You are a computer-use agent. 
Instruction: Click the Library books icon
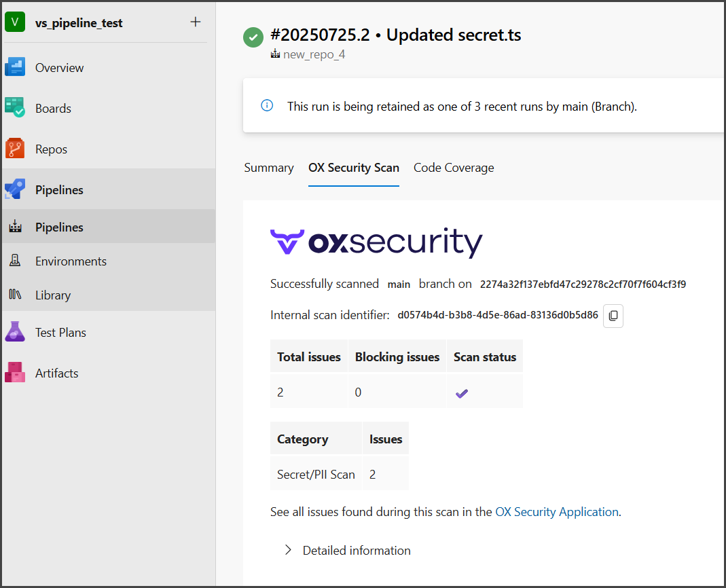tap(15, 295)
